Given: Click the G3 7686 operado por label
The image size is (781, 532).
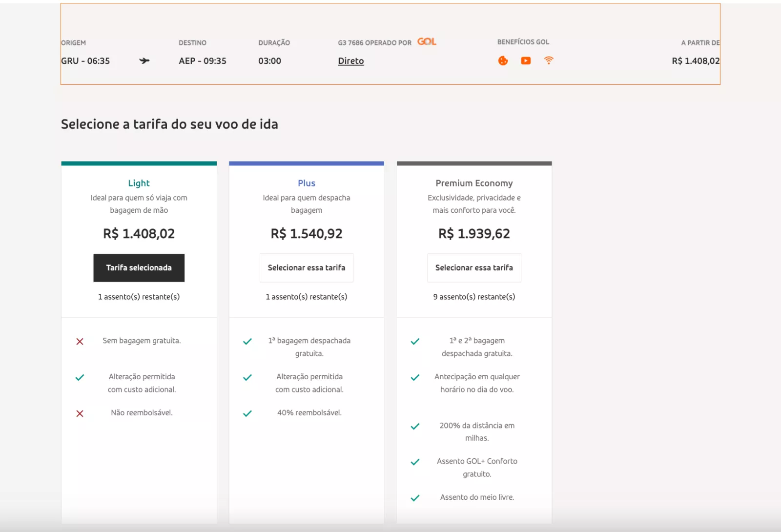Looking at the screenshot, I should [375, 43].
